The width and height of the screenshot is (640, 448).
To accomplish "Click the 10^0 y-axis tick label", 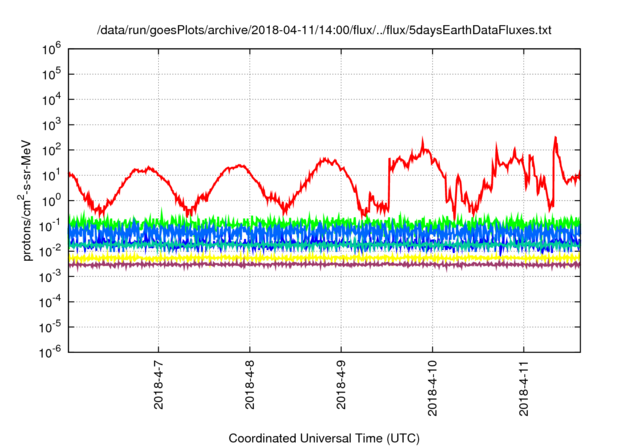I will click(x=51, y=201).
